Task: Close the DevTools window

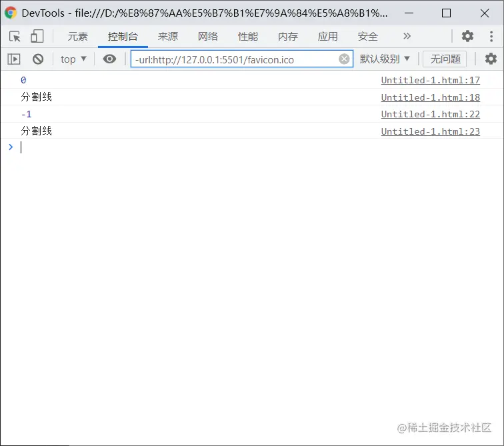Action: point(485,13)
